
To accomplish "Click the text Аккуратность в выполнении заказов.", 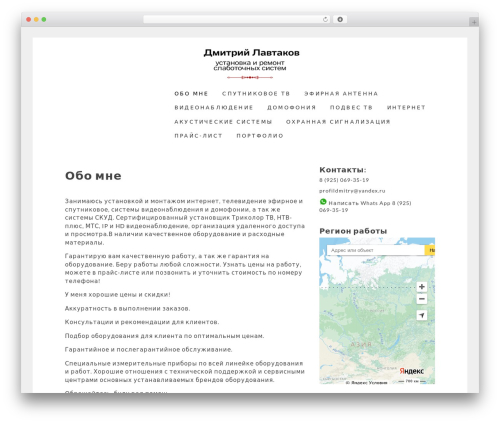I will [x=127, y=309].
